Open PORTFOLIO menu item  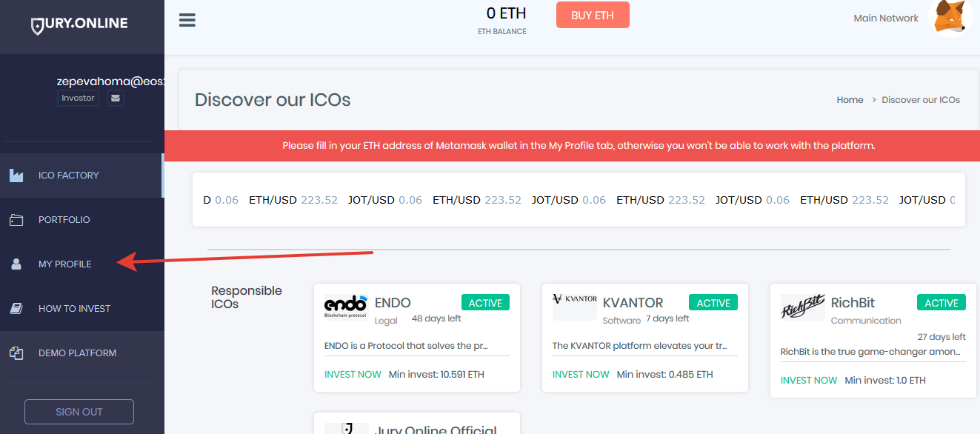(x=81, y=220)
